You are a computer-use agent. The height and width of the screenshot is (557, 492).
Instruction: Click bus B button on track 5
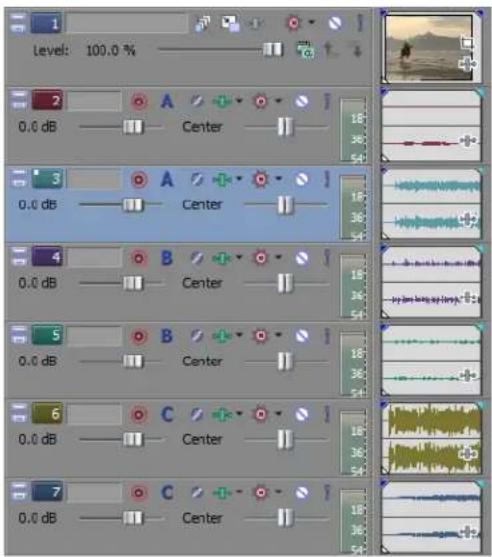click(167, 336)
